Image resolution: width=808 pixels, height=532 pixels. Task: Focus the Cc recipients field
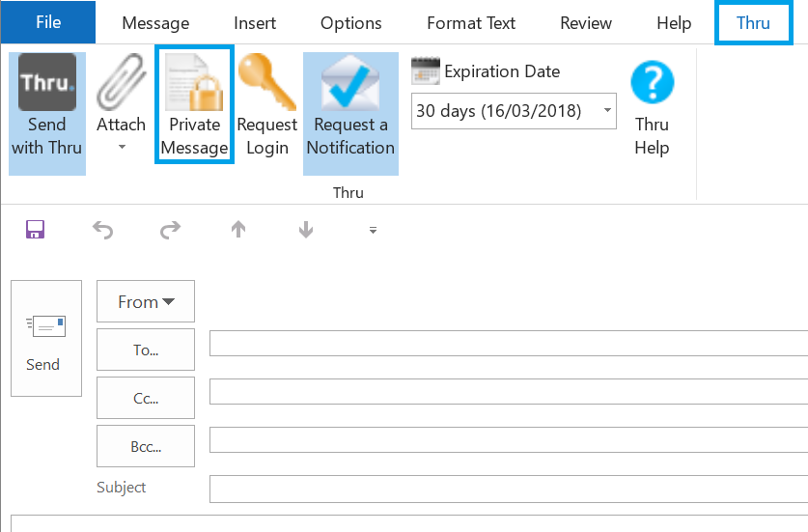point(509,392)
